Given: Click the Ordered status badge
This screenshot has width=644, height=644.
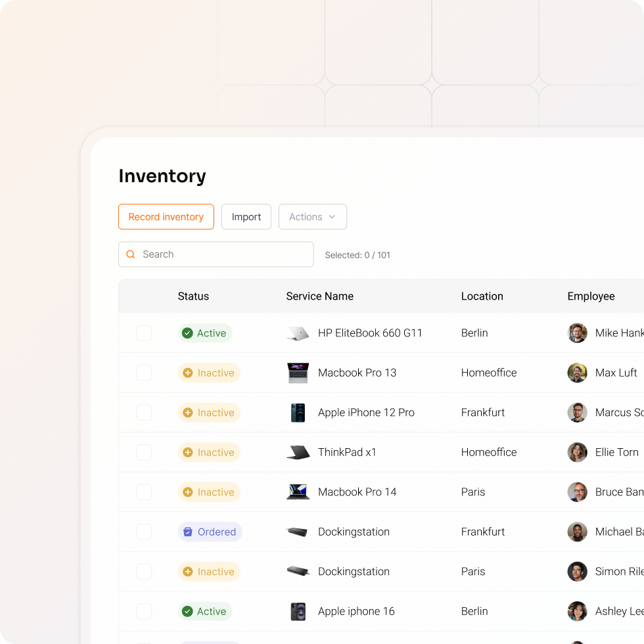Looking at the screenshot, I should click(x=210, y=532).
